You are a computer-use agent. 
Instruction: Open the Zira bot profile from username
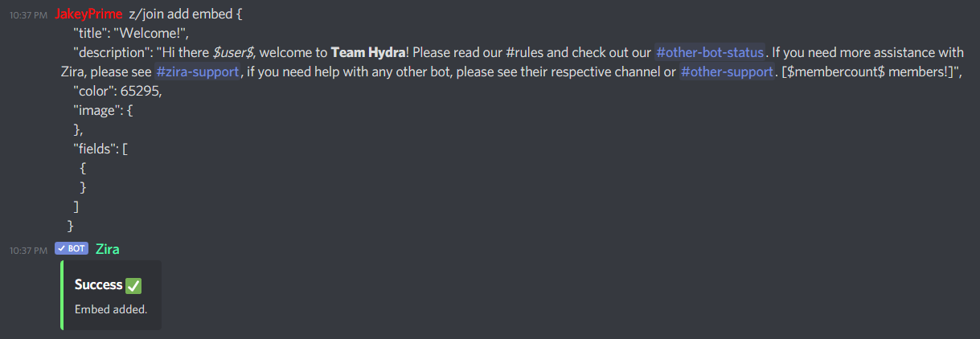(107, 249)
